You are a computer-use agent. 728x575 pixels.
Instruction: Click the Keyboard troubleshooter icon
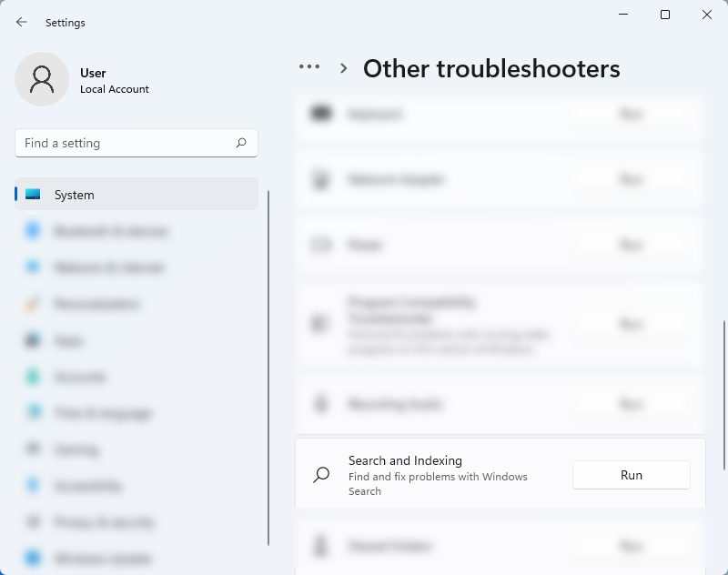pyautogui.click(x=320, y=114)
